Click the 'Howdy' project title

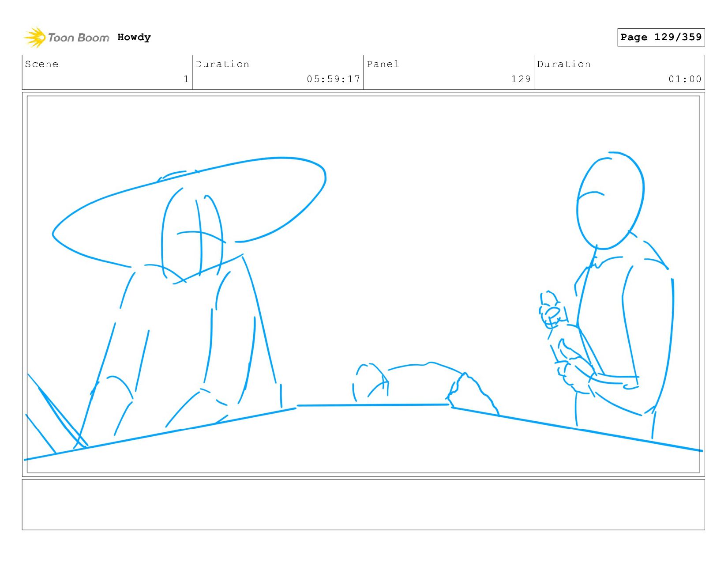pos(134,38)
